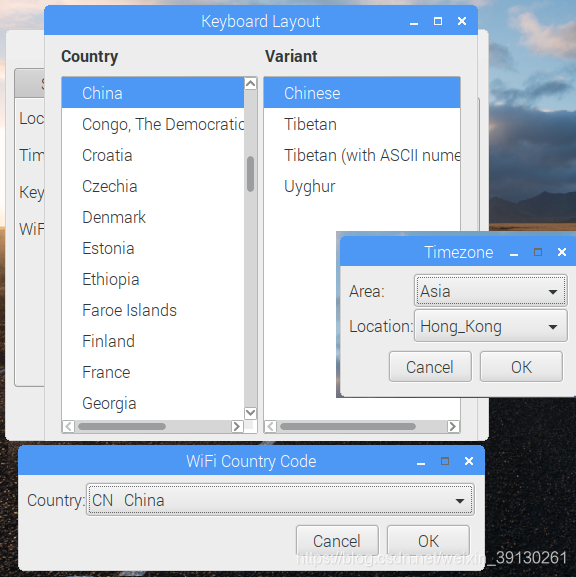Cancel the WiFi Country Code dialog
576x577 pixels.
(x=337, y=541)
